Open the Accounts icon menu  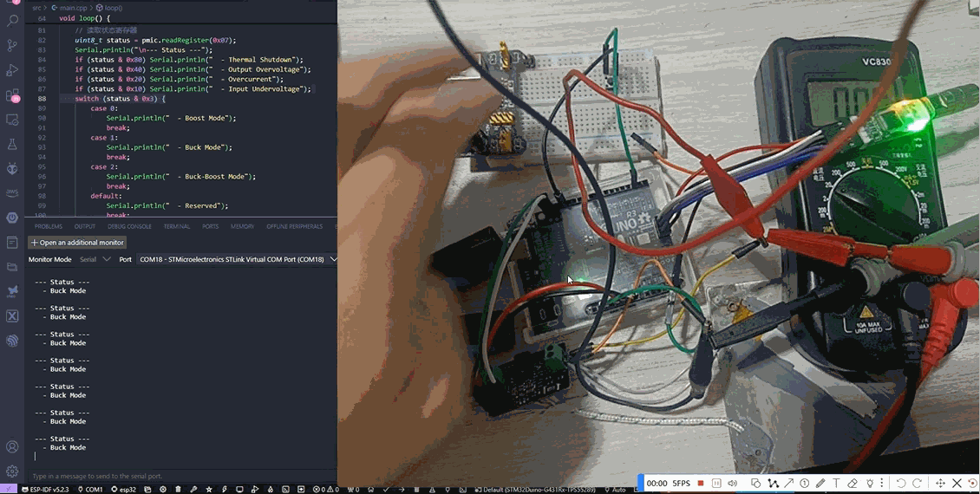click(x=12, y=447)
